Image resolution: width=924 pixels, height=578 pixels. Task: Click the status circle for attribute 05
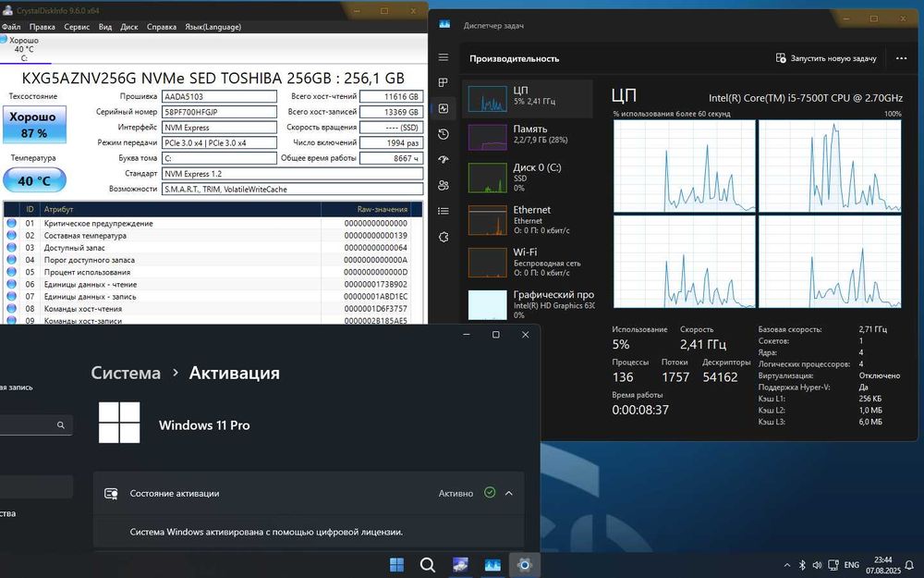pos(11,272)
